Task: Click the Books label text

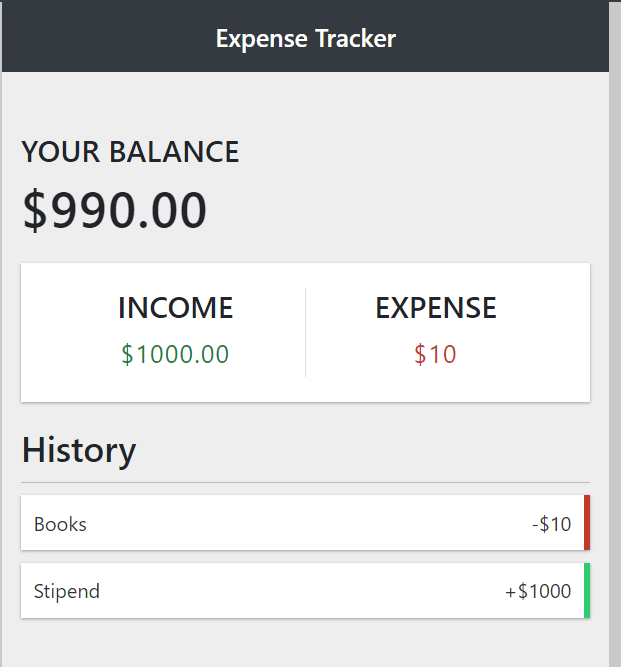Action: pyautogui.click(x=60, y=524)
